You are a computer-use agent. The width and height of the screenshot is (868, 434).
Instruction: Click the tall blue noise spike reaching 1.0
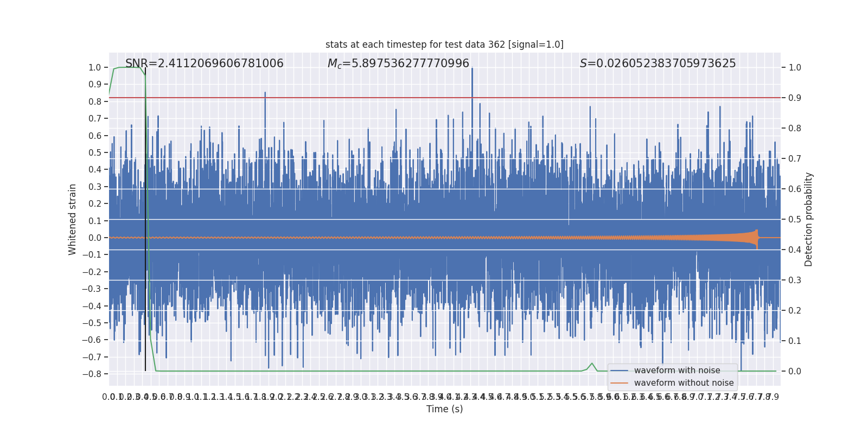(472, 81)
